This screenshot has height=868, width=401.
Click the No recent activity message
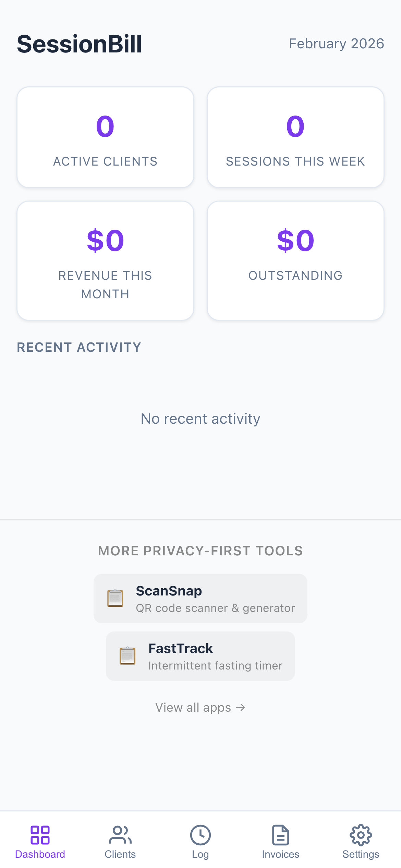pos(200,418)
